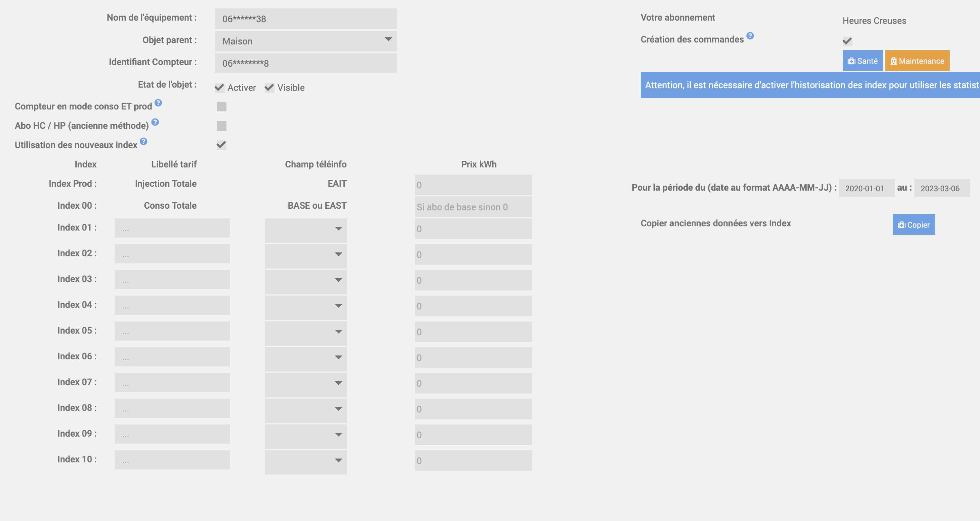Toggle the Visible checkbox
This screenshot has height=521, width=980.
tap(269, 88)
